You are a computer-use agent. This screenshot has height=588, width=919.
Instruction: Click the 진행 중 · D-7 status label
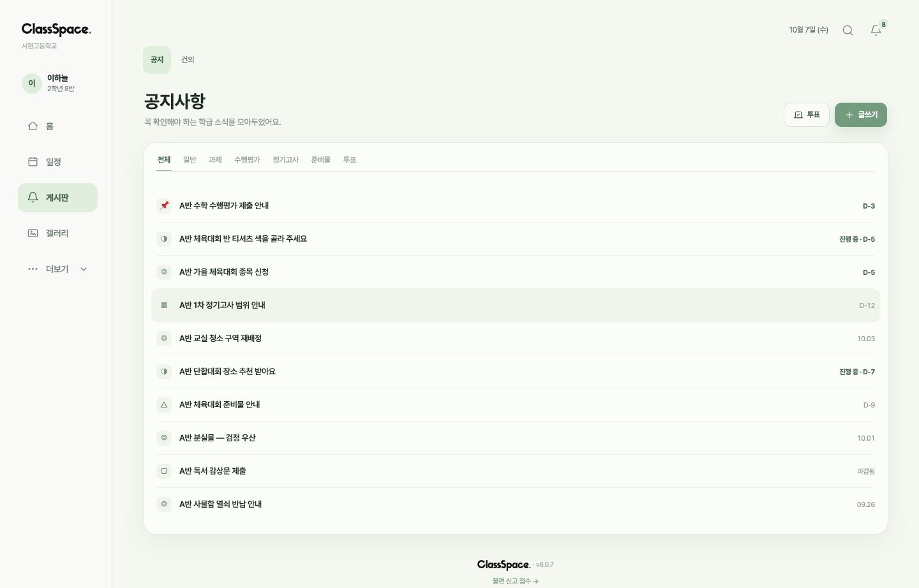(x=857, y=372)
